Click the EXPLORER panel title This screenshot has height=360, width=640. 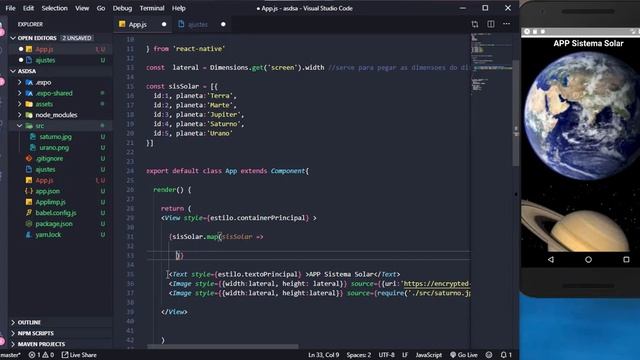click(30, 24)
